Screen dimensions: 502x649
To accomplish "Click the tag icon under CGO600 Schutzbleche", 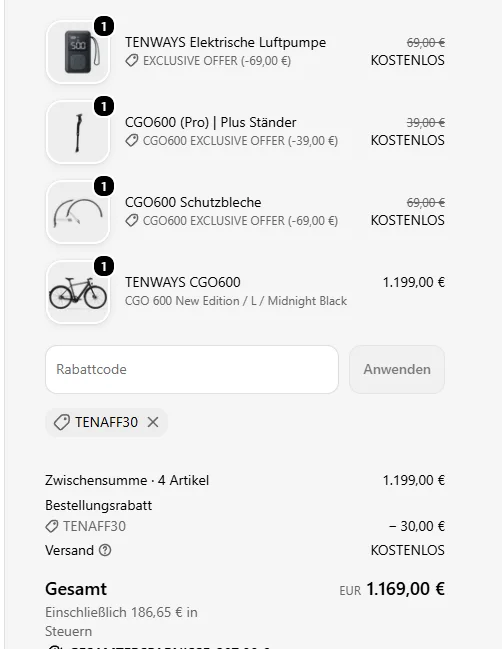I will coord(132,221).
